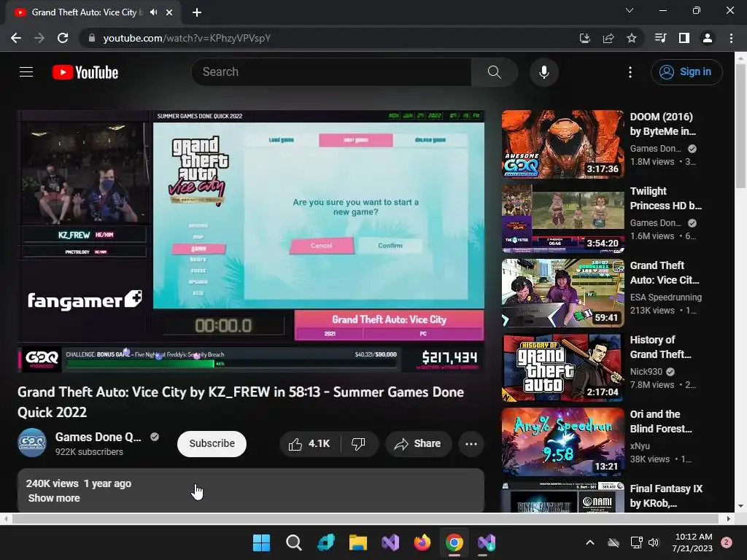Bookmark this tab with star icon
This screenshot has height=560, width=747.
point(631,38)
